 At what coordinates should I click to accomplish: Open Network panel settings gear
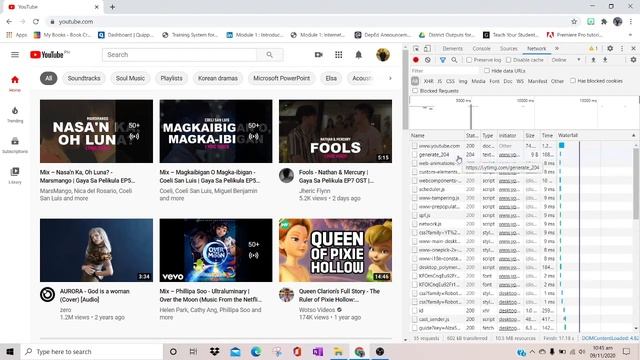click(x=633, y=60)
